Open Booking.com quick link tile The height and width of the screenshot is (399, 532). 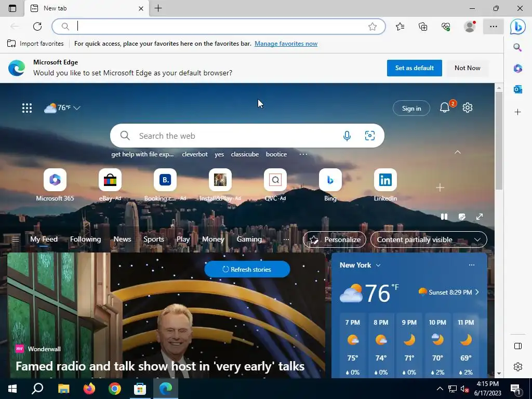pyautogui.click(x=165, y=185)
